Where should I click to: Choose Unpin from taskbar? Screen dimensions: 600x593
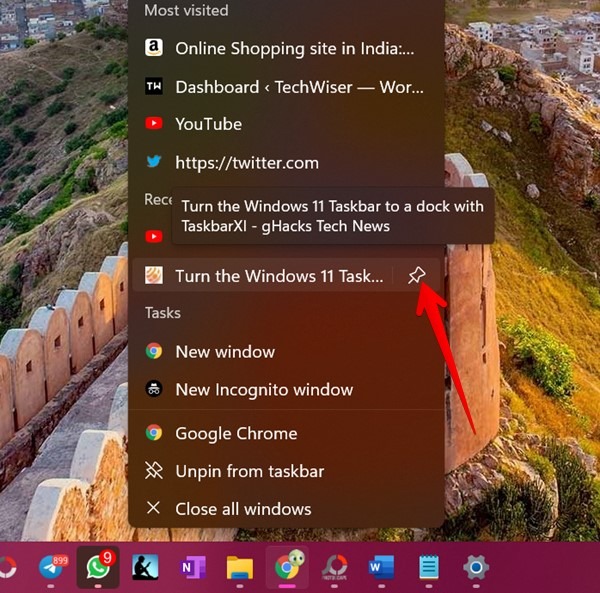coord(286,471)
